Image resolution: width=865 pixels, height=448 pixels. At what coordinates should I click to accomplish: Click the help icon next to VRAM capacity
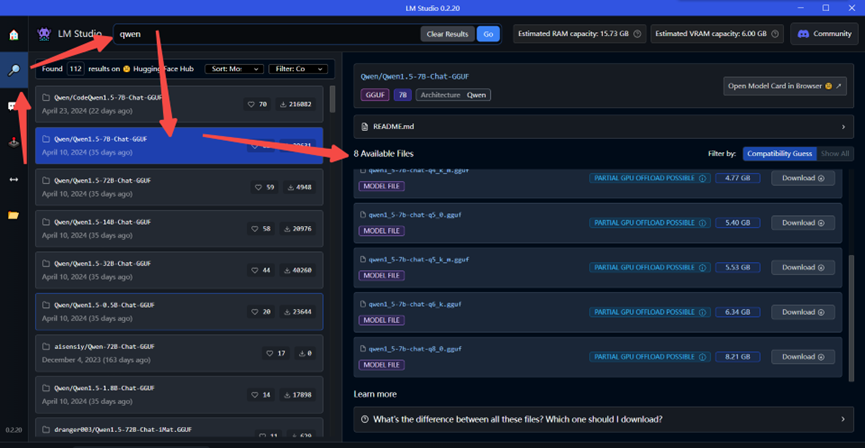click(x=775, y=34)
